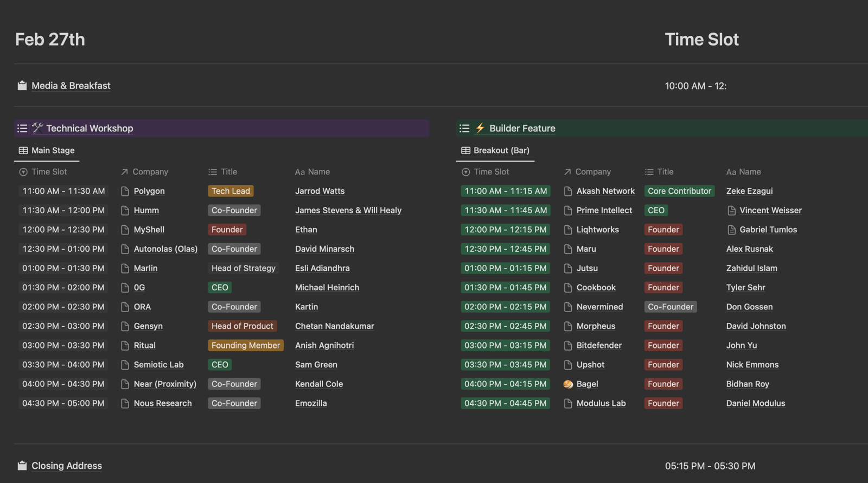Click the list icon before Technical Workshop

tap(22, 129)
